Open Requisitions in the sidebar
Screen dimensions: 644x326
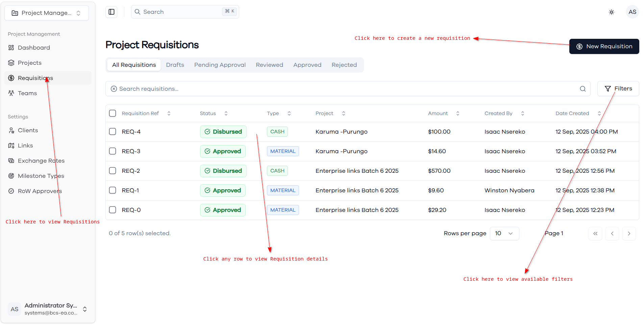tap(48, 78)
